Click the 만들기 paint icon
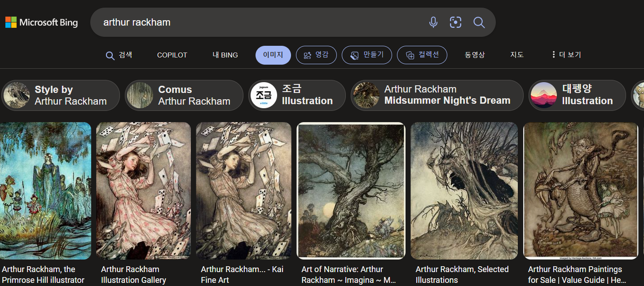 (354, 55)
